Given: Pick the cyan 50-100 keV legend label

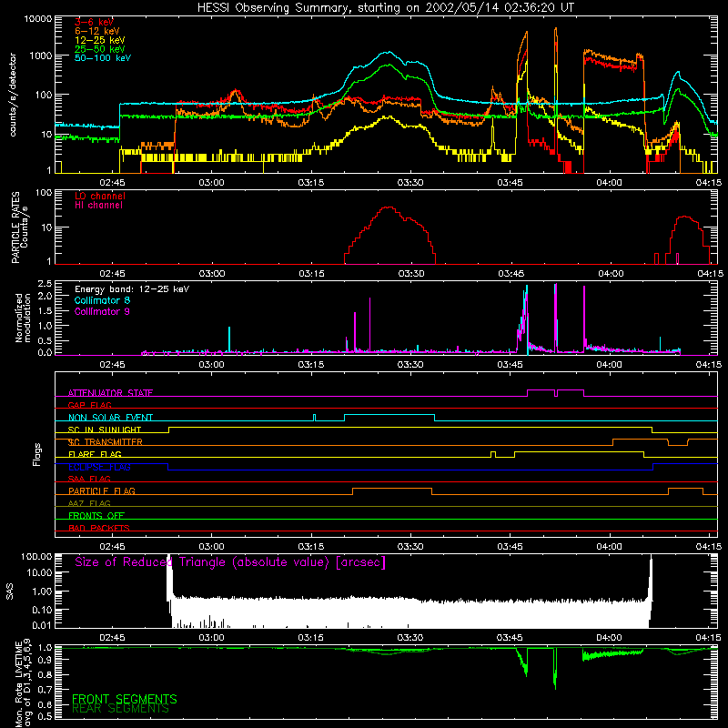Looking at the screenshot, I should click(x=102, y=57).
